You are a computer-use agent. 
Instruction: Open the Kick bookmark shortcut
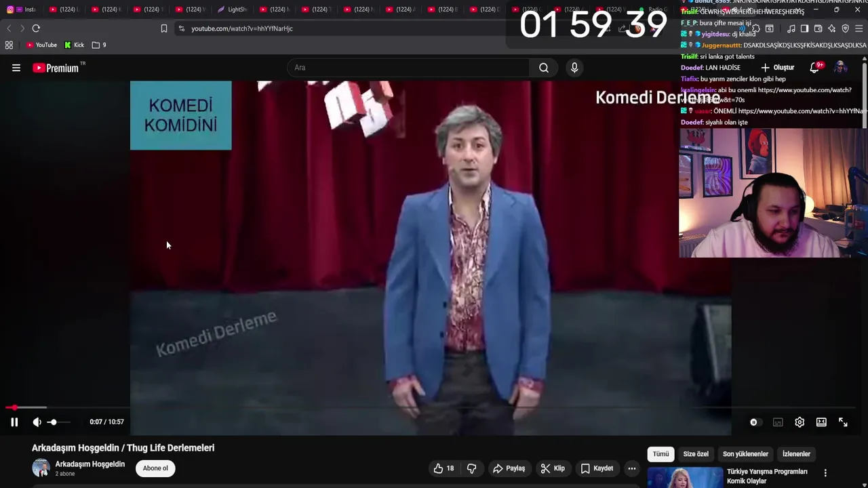click(74, 45)
